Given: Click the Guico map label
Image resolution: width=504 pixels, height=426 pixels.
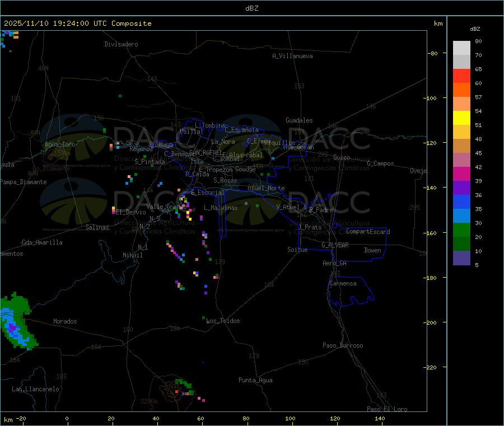Looking at the screenshot, I should [342, 157].
